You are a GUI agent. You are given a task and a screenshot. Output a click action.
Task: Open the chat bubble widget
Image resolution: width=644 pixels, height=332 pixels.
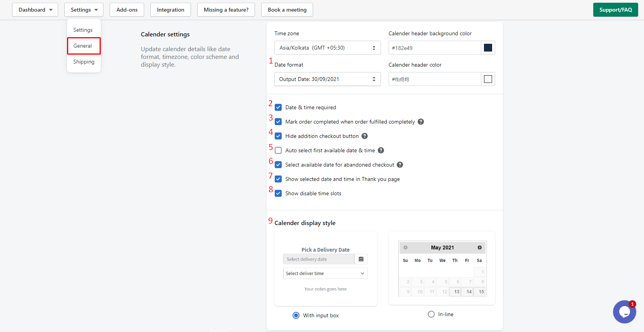pos(624,311)
